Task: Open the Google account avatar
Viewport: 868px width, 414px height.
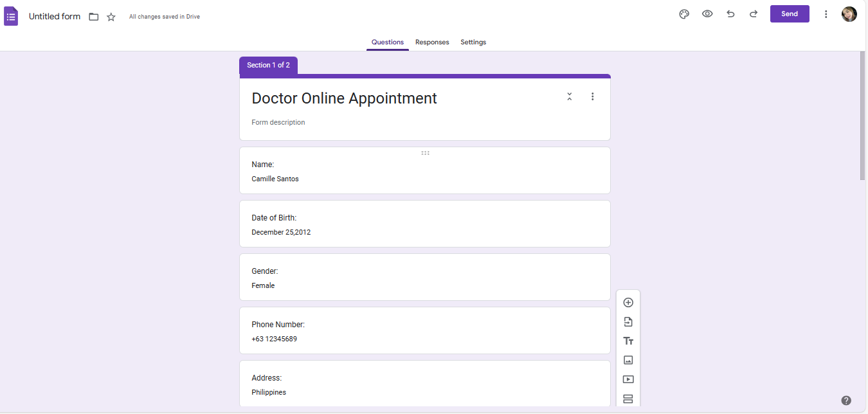Action: (849, 14)
